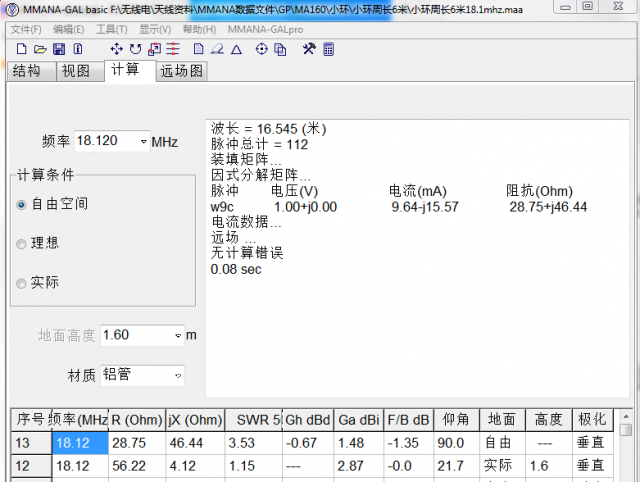Click the 波长 = 16.545 log line

(268, 129)
